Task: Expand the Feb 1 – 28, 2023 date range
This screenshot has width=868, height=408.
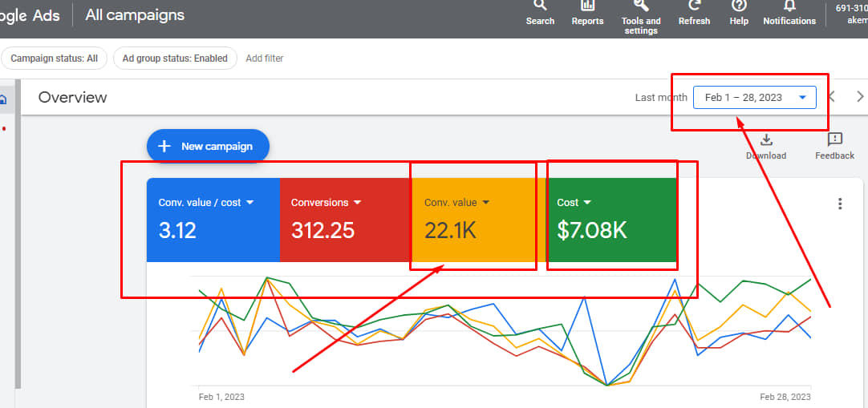Action: [754, 98]
